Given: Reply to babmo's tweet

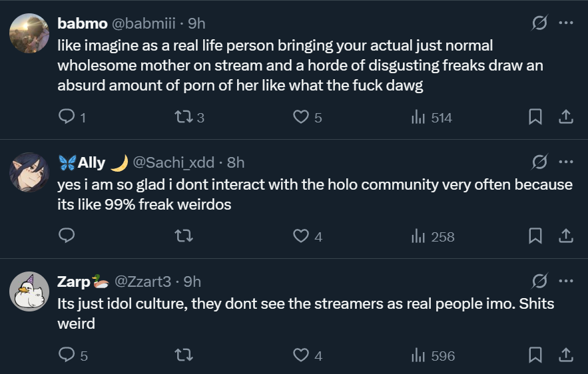Looking at the screenshot, I should 67,117.
